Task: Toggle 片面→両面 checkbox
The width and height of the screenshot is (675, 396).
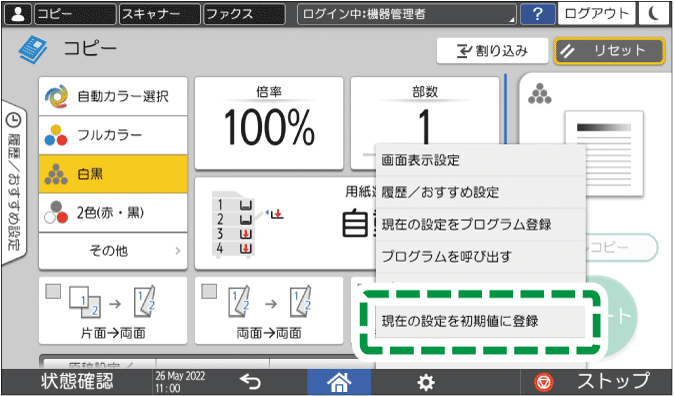Action: pyautogui.click(x=53, y=291)
